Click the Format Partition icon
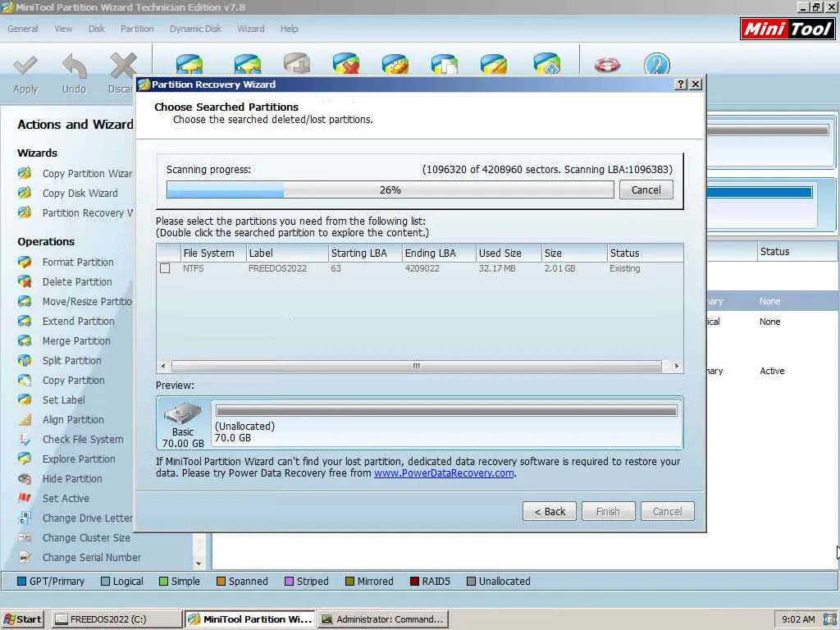This screenshot has width=840, height=630. point(25,262)
